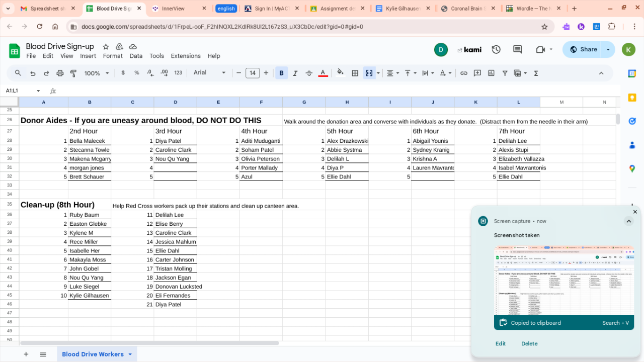Open the text color picker

(323, 73)
